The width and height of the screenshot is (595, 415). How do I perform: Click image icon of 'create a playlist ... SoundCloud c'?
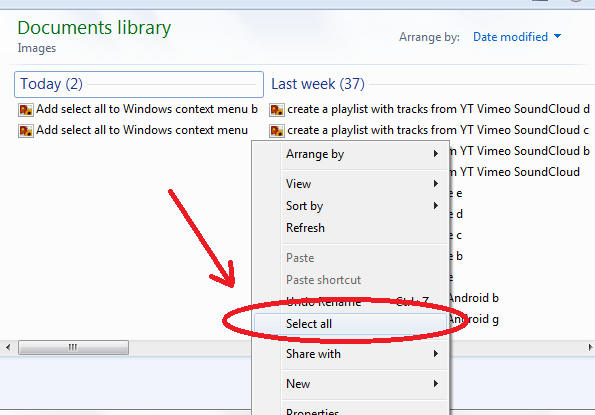[277, 131]
